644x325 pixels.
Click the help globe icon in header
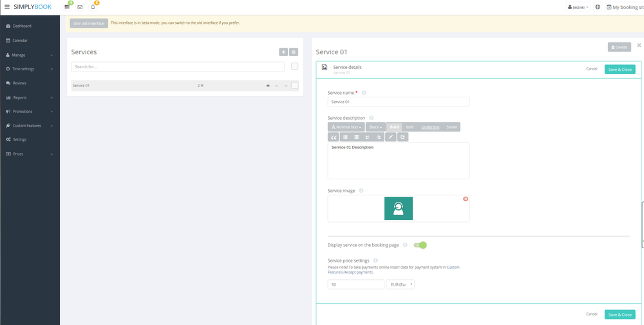598,7
